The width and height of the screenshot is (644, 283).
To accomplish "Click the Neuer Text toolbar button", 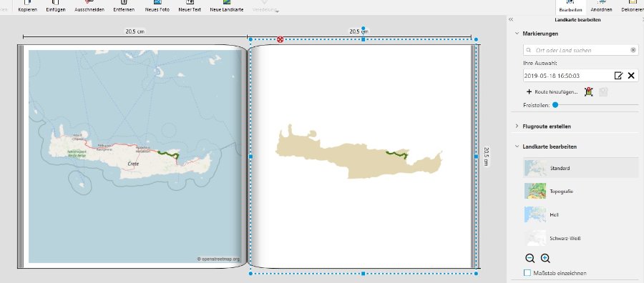I will click(190, 6).
